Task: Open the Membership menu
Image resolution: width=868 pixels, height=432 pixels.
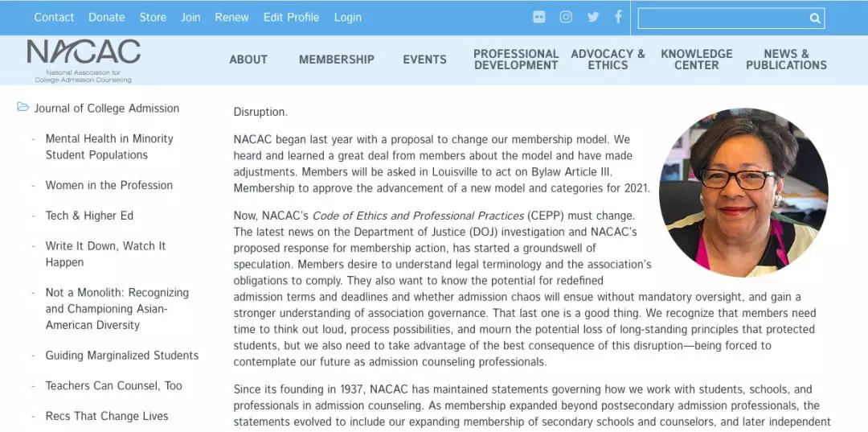Action: (x=337, y=60)
